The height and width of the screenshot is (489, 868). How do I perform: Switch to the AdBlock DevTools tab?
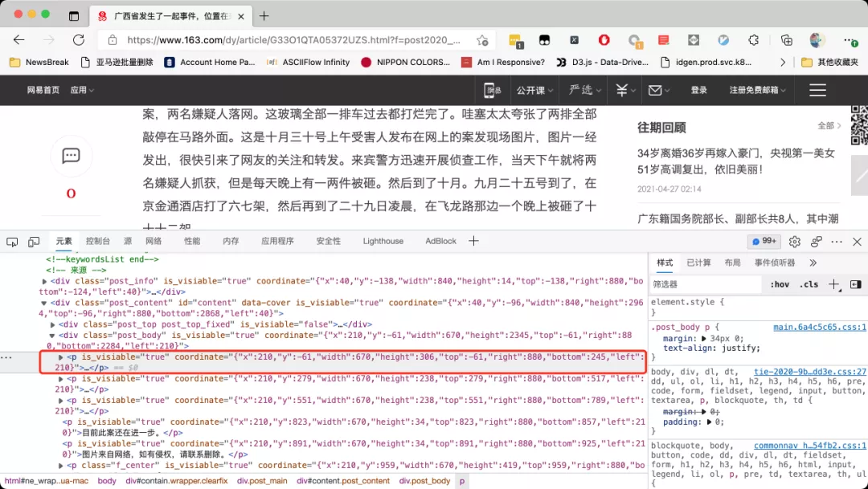pyautogui.click(x=440, y=241)
